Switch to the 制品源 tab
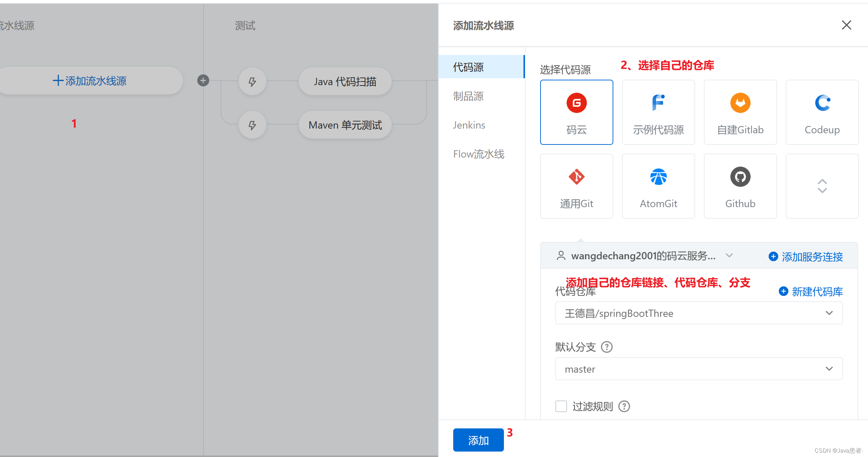 pyautogui.click(x=468, y=96)
